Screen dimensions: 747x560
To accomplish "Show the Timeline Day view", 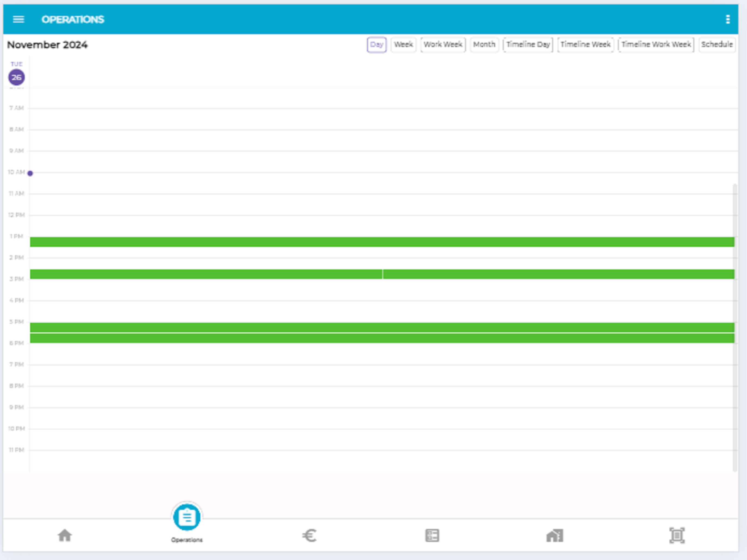I will [x=528, y=45].
